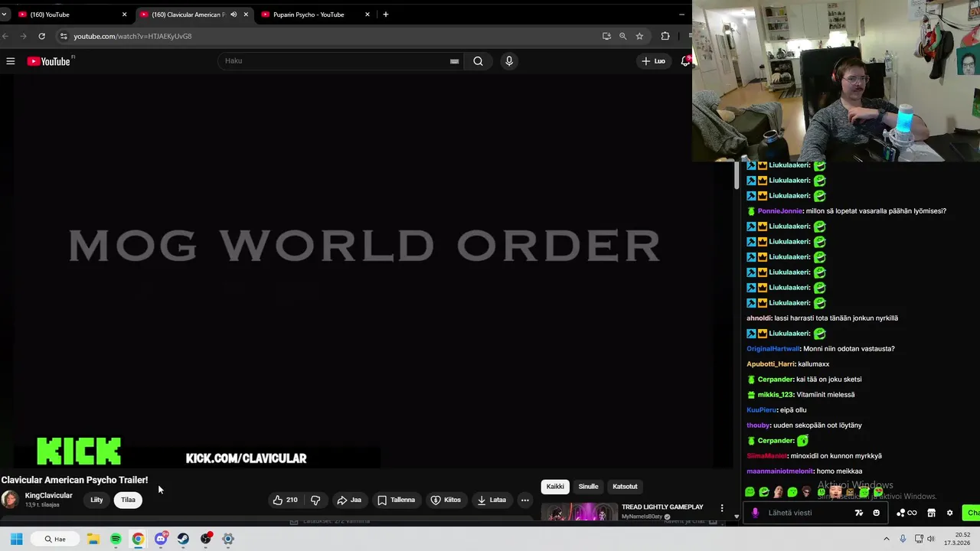Mute the Clavicular American tab audio
980x551 pixels.
point(234,15)
